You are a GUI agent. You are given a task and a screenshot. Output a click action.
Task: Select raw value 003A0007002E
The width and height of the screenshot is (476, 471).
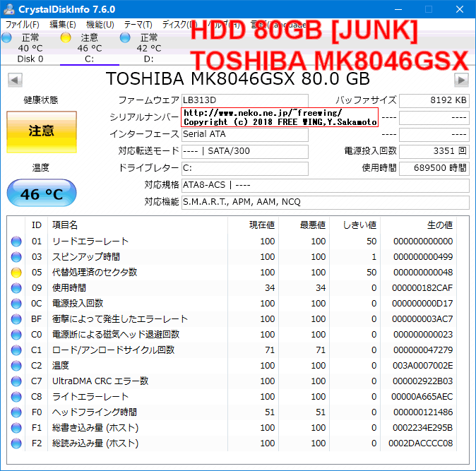[x=422, y=366]
